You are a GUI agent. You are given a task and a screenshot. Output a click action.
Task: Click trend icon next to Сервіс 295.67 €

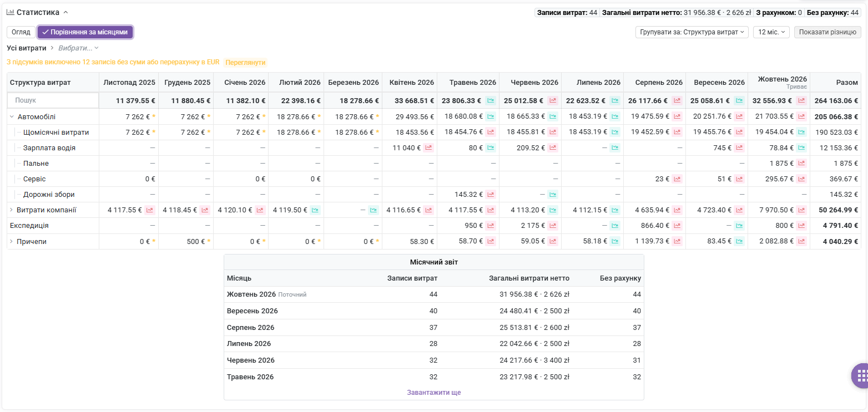(801, 179)
